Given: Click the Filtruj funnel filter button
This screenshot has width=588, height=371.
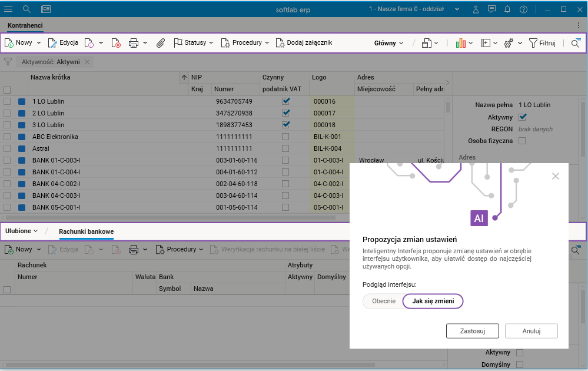Looking at the screenshot, I should coord(542,43).
